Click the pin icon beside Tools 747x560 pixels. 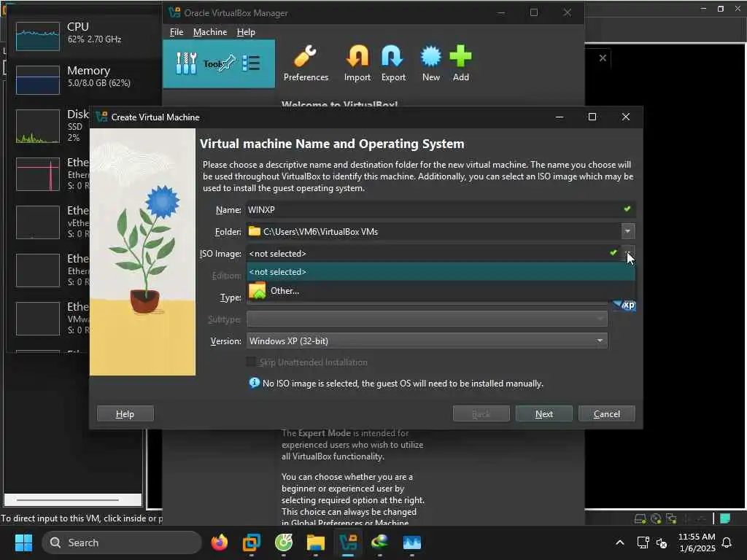[x=227, y=63]
